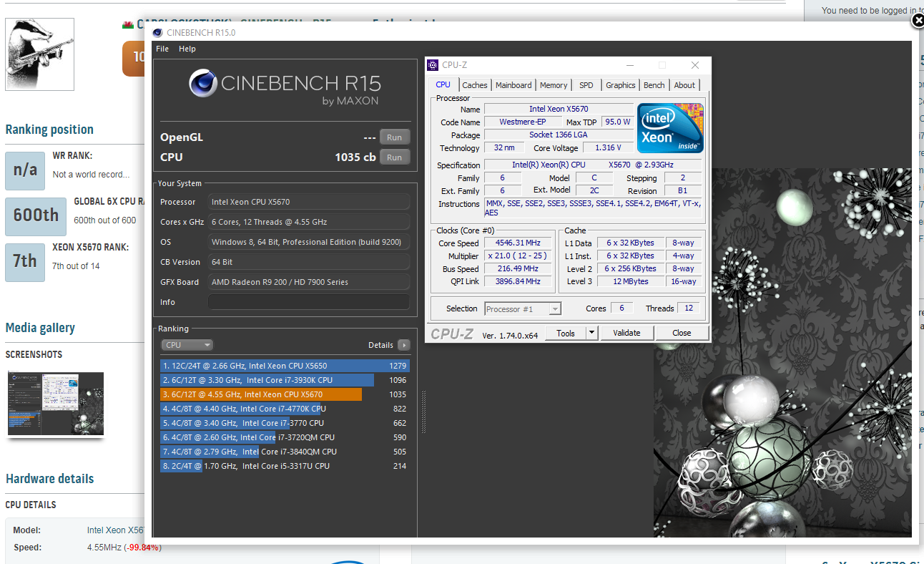The image size is (924, 564).
Task: Switch to About tab in CPU-Z
Action: click(684, 85)
